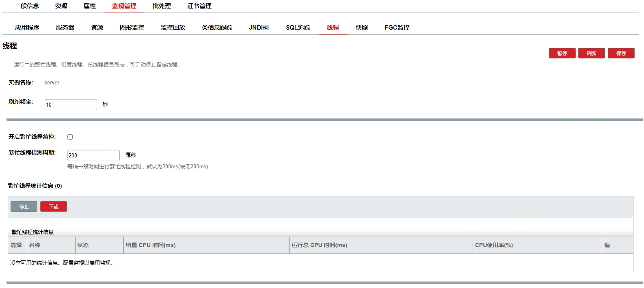Switch to the FGC监控 sub-tab
Image resolution: width=644 pixels, height=288 pixels.
point(397,28)
